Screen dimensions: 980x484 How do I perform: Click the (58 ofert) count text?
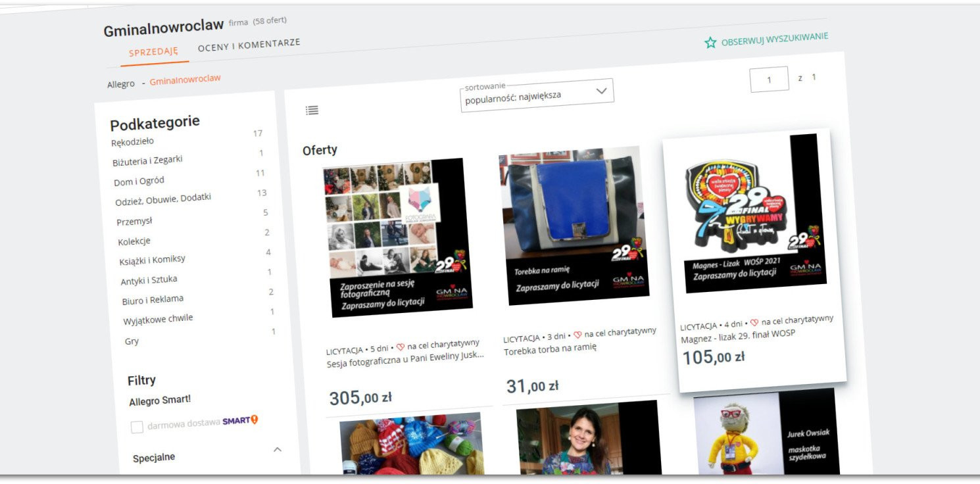[x=270, y=20]
